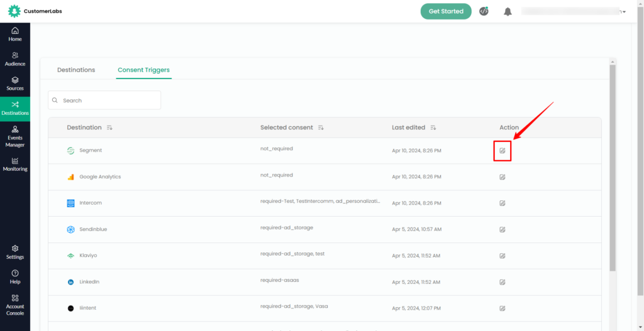Image resolution: width=644 pixels, height=331 pixels.
Task: Sort by Destination column
Action: 109,128
